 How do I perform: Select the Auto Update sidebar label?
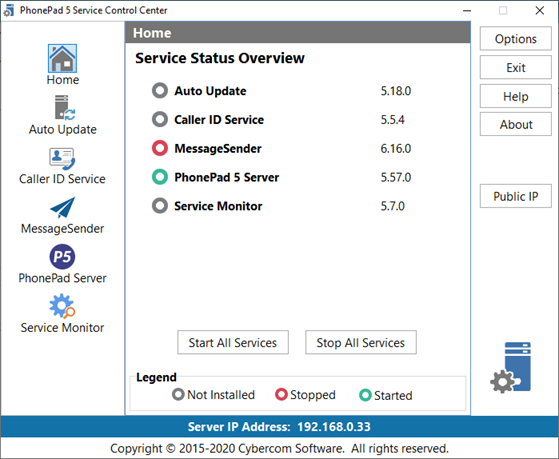point(63,129)
